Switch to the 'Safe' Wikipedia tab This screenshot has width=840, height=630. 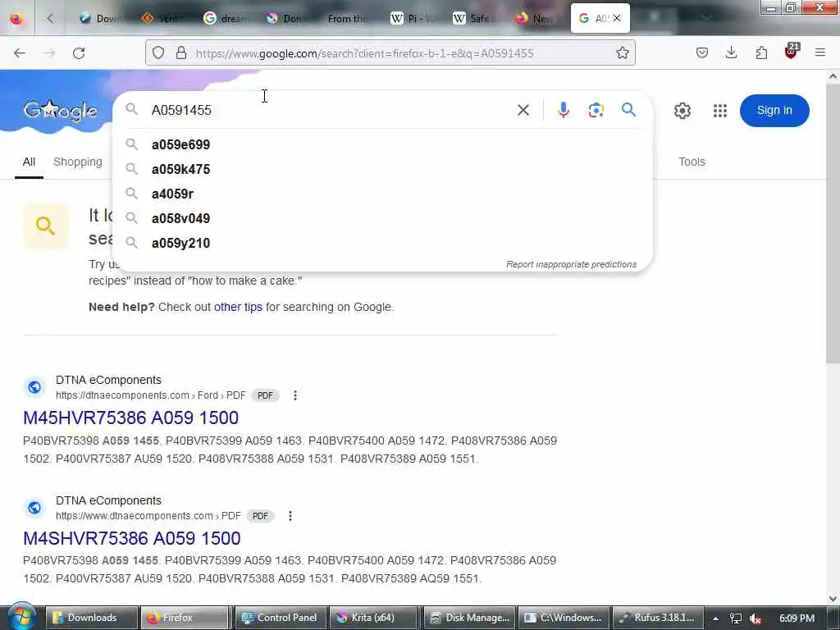475,18
